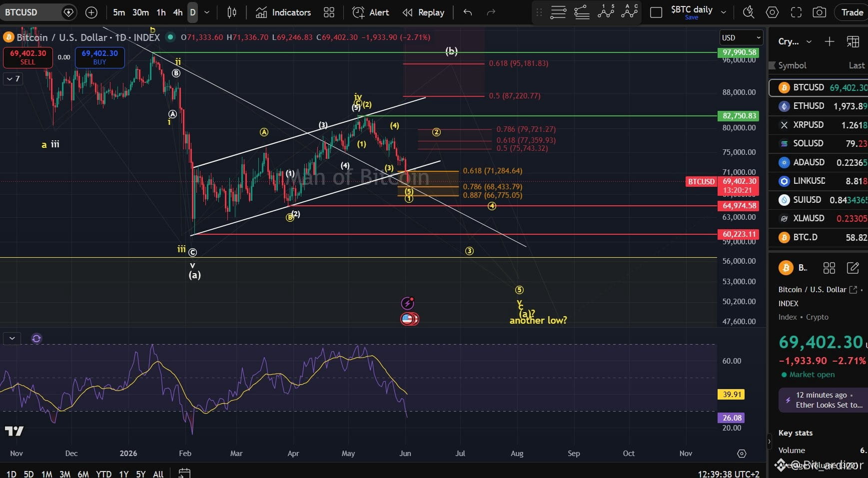Switch chart interval to 1h

(161, 12)
